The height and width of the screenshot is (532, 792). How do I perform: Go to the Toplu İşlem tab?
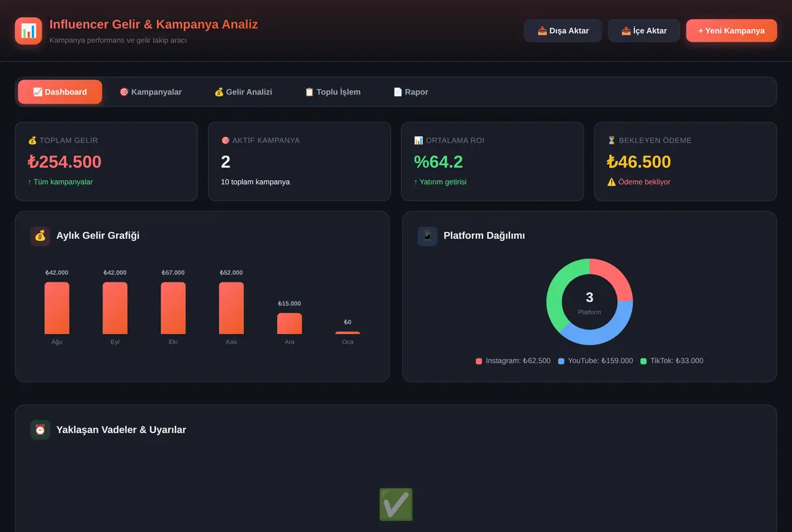(333, 92)
